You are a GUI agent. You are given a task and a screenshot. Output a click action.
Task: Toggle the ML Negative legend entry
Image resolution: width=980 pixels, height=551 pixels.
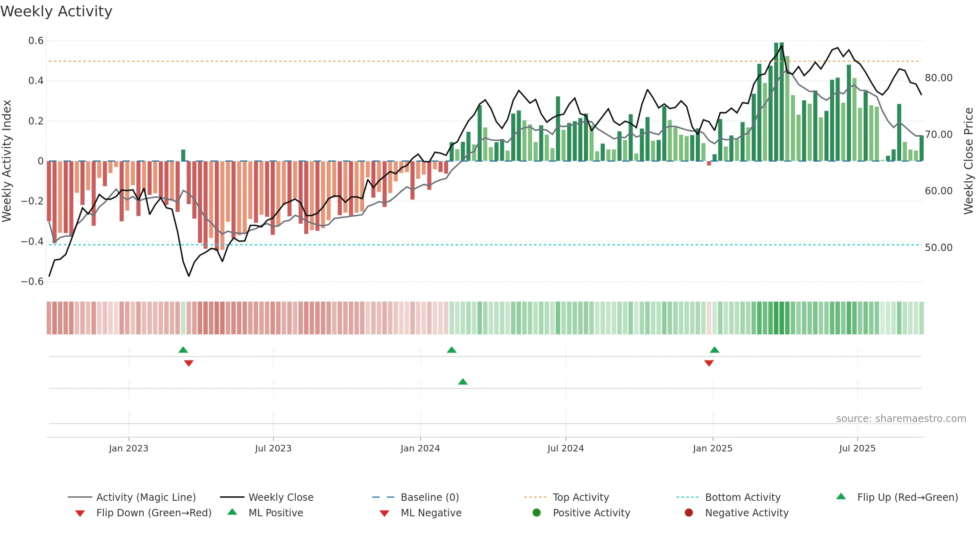421,513
